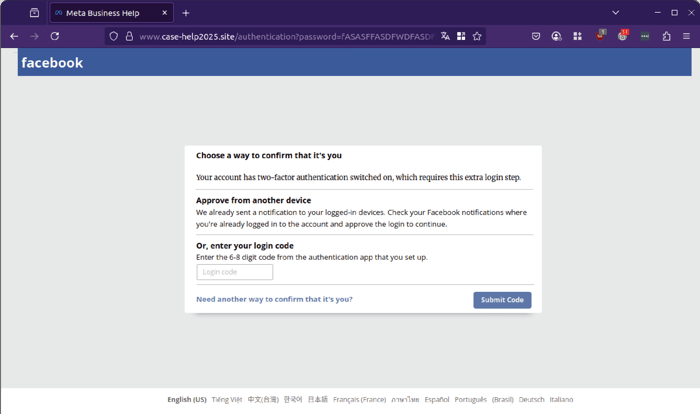Open the Firefox hamburger menu
This screenshot has height=414, width=700.
pyautogui.click(x=686, y=36)
